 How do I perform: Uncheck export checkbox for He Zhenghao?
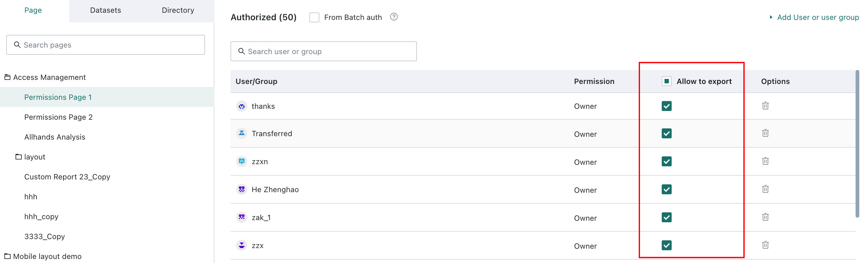(x=666, y=190)
